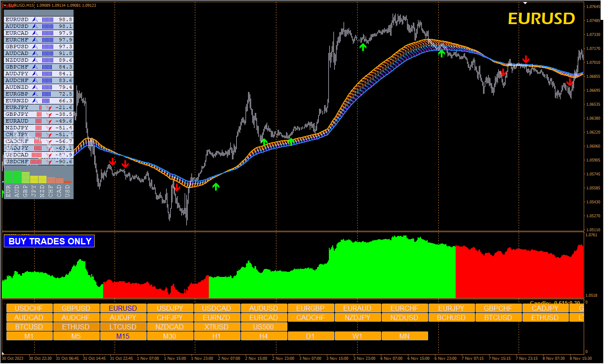
Task: Click the yellow JPY bar in the strength meter
Action: pos(34,180)
